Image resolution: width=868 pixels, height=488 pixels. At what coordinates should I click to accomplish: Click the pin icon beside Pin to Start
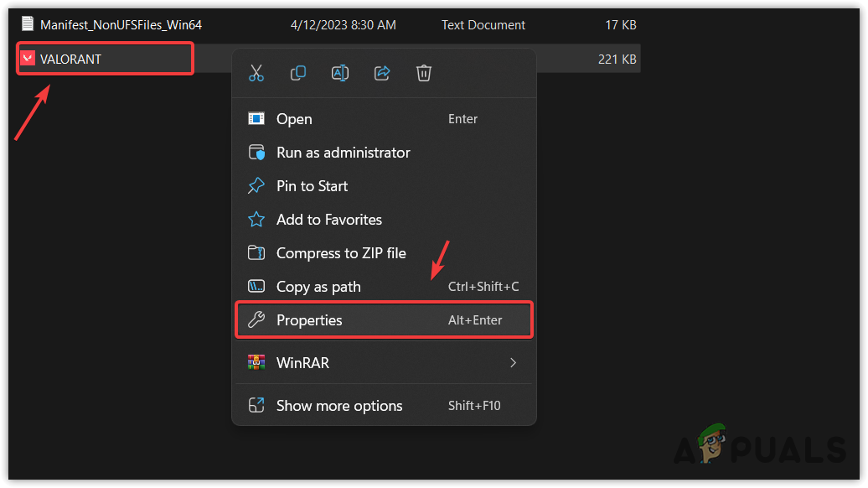click(x=256, y=186)
